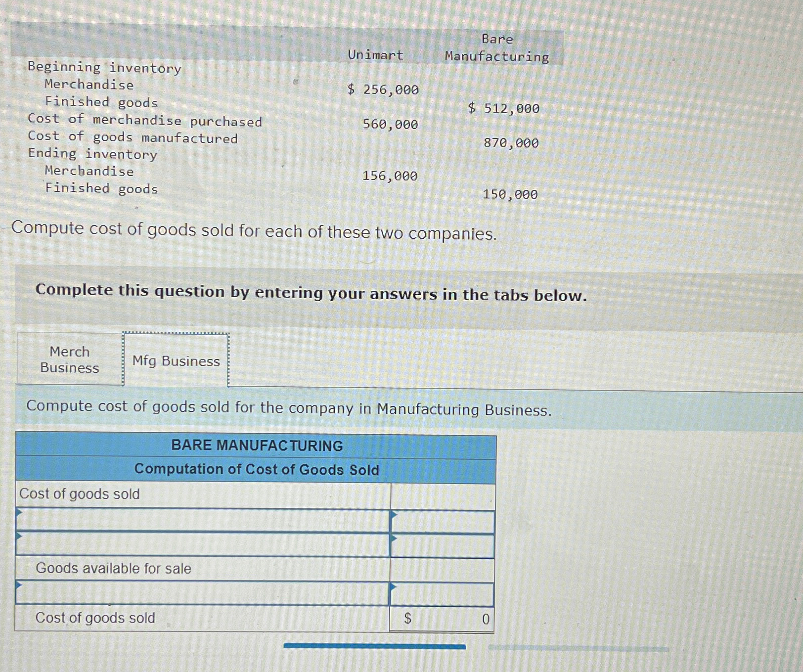Click the Unimart column header

(x=376, y=55)
